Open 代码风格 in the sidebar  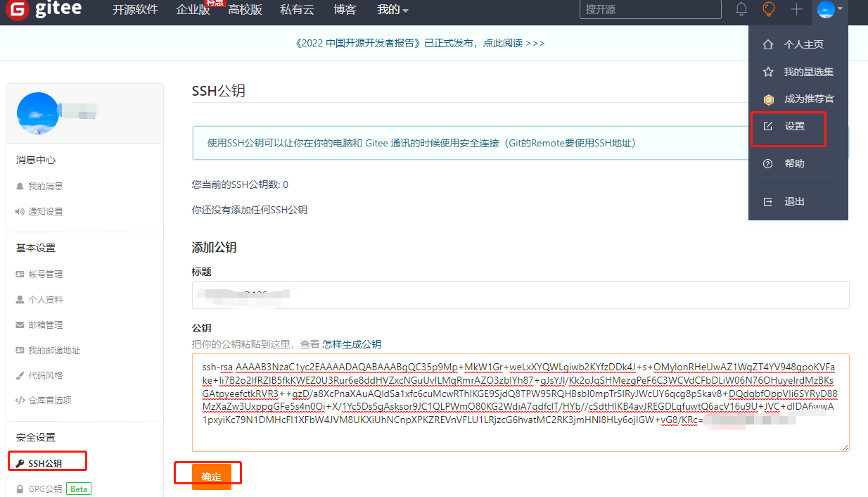[46, 375]
